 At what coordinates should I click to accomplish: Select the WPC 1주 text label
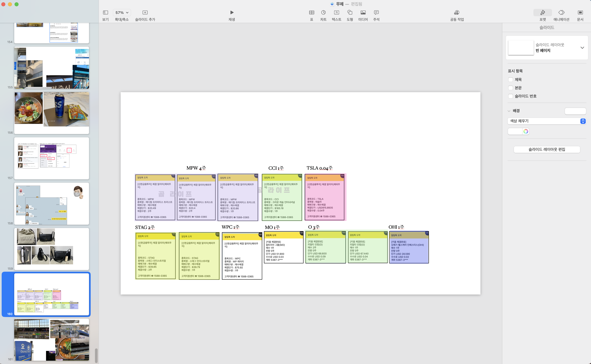click(231, 227)
